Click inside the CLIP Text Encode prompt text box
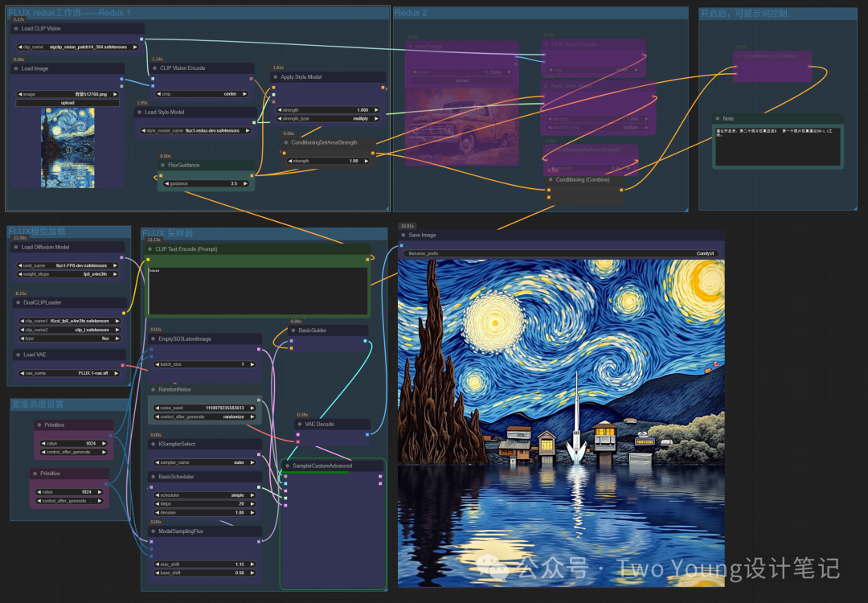 tap(257, 291)
